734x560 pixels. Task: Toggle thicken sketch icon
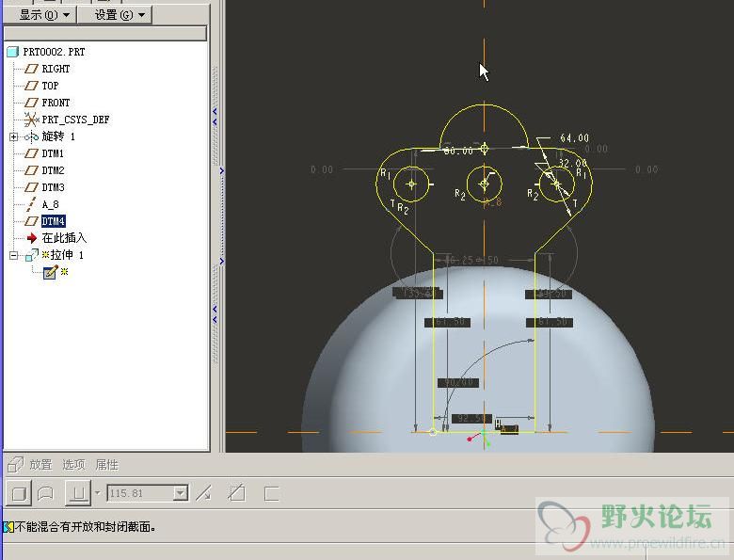[272, 493]
